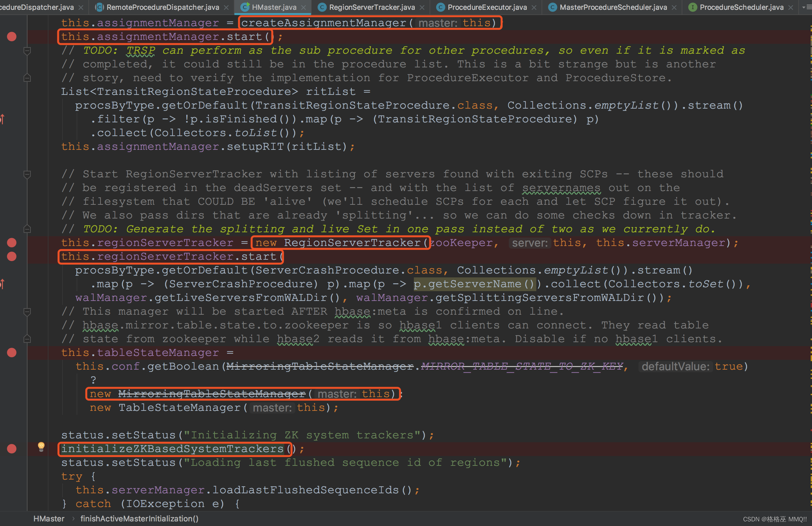Click the RemoteProcedureDispatcher.java tab

163,7
